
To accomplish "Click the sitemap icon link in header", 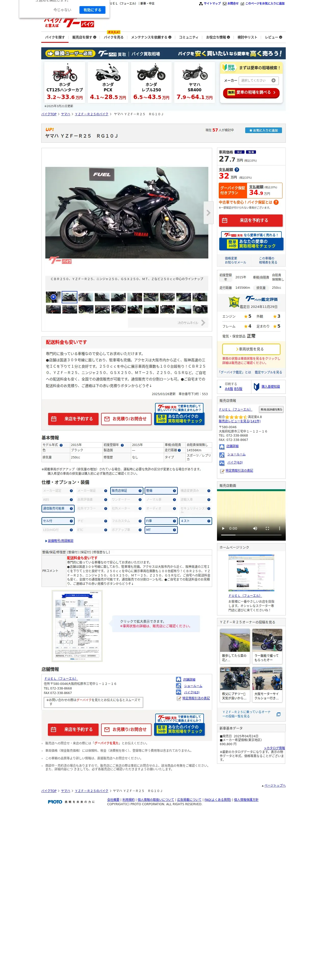I will pos(201,3).
